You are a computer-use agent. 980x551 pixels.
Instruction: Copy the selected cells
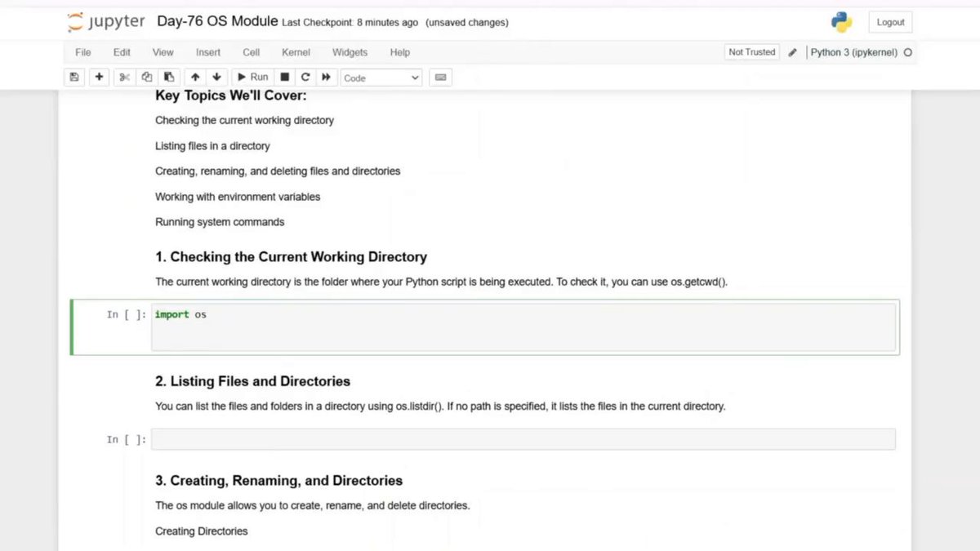click(x=146, y=77)
